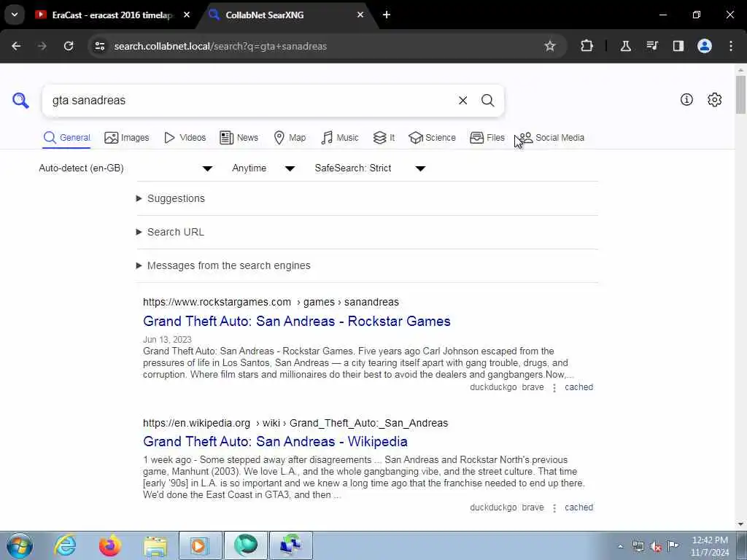The height and width of the screenshot is (560, 747).
Task: Reload the page
Action: [x=69, y=46]
